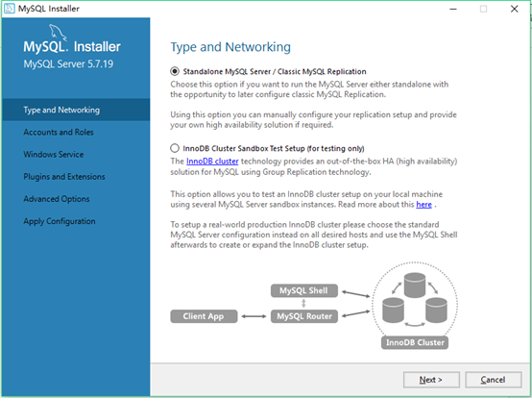Screen dimensions: 532x398
Task: Click the top database cylinder icon
Action: point(415,285)
